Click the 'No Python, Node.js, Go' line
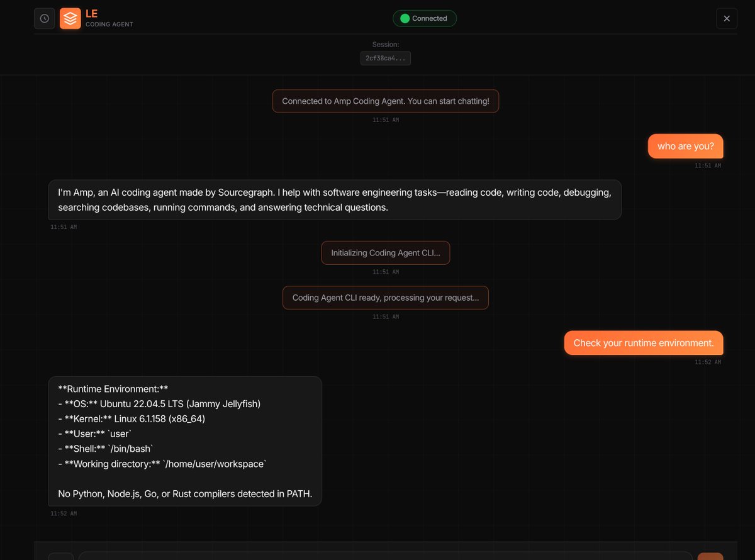The height and width of the screenshot is (560, 755). click(185, 494)
